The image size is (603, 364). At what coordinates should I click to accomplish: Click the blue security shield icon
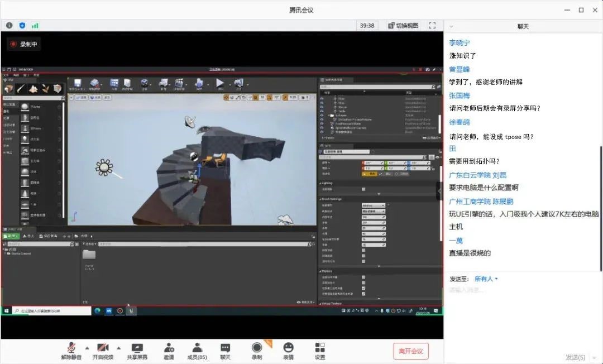pos(22,25)
